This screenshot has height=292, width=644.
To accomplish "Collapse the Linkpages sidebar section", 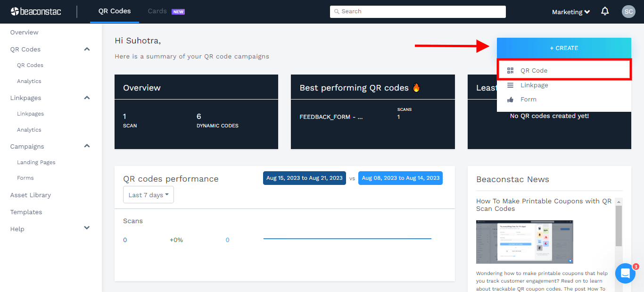I will (87, 98).
